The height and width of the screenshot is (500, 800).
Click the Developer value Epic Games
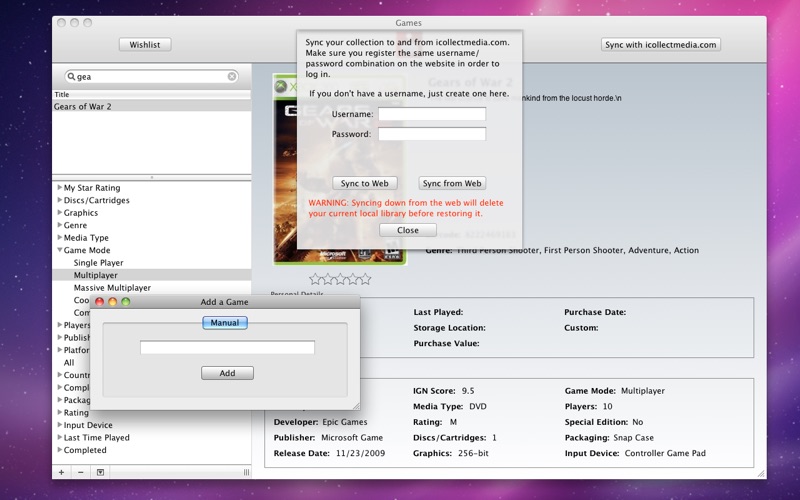coord(344,422)
